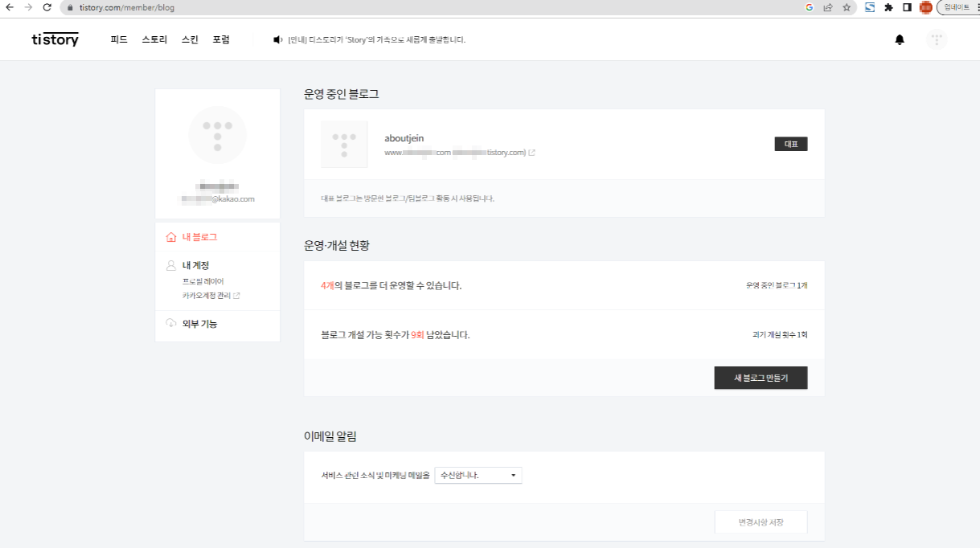Click the profile avatar in top right corner
This screenshot has height=548, width=980.
[x=936, y=39]
